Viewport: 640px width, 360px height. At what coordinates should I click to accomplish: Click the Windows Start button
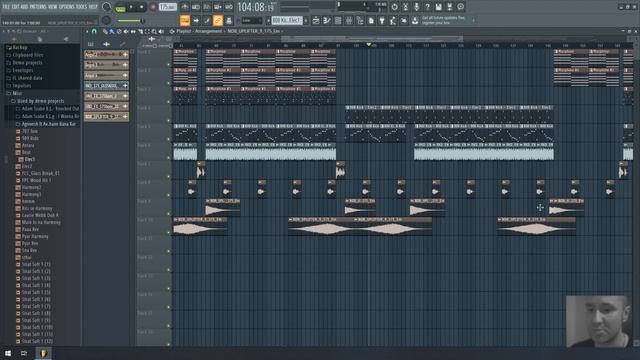pyautogui.click(x=8, y=353)
